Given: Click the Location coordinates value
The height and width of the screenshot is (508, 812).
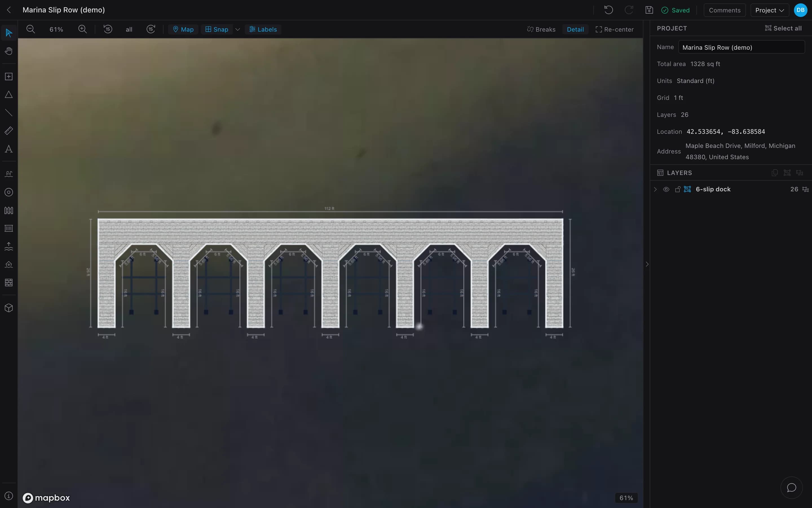Looking at the screenshot, I should point(726,131).
